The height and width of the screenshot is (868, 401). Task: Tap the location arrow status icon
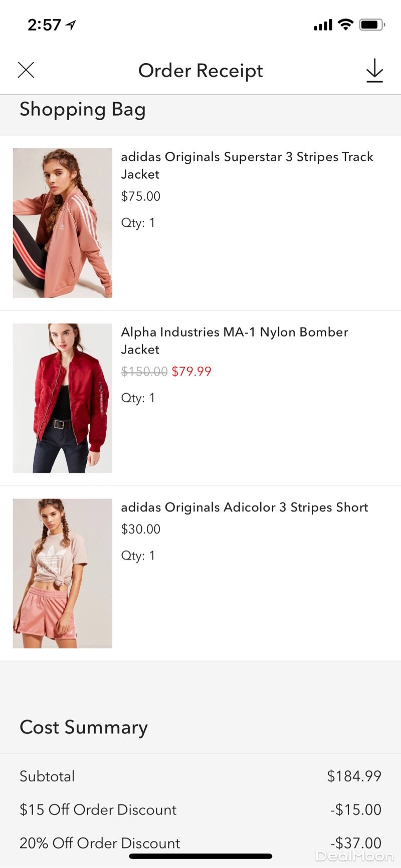tap(71, 25)
